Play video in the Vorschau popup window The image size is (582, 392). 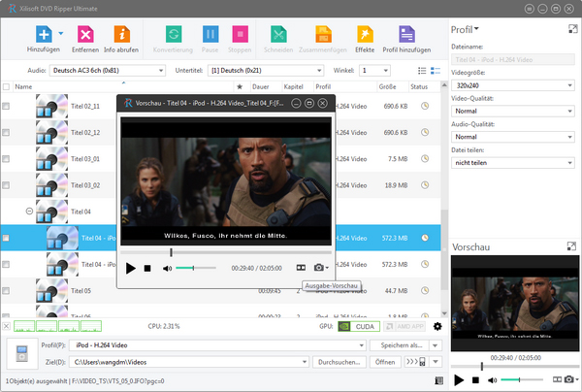click(x=130, y=268)
